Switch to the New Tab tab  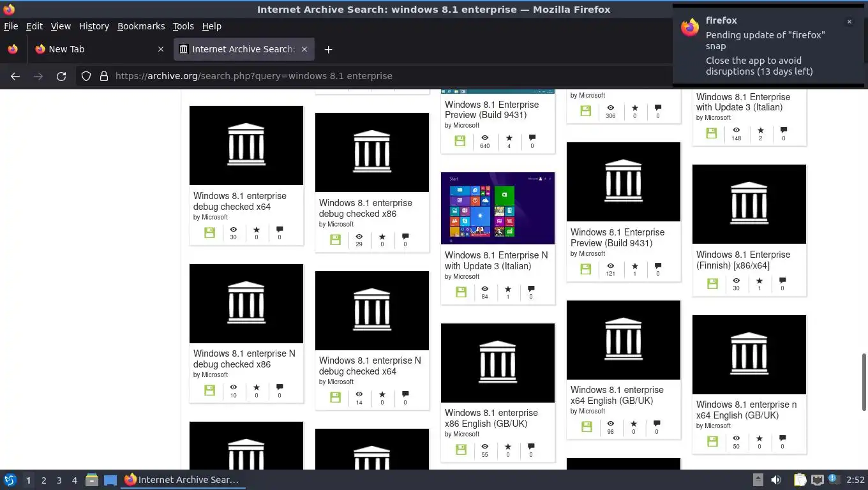point(100,49)
